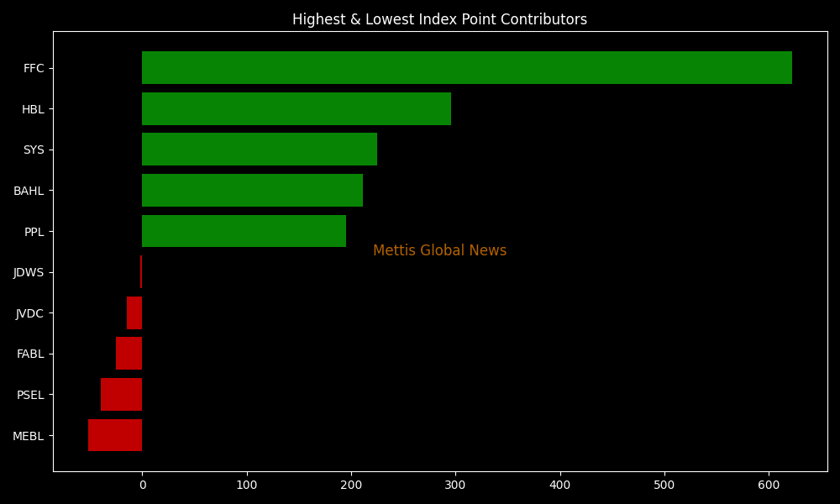
Task: Click the FFC y-axis label
Action: (34, 69)
